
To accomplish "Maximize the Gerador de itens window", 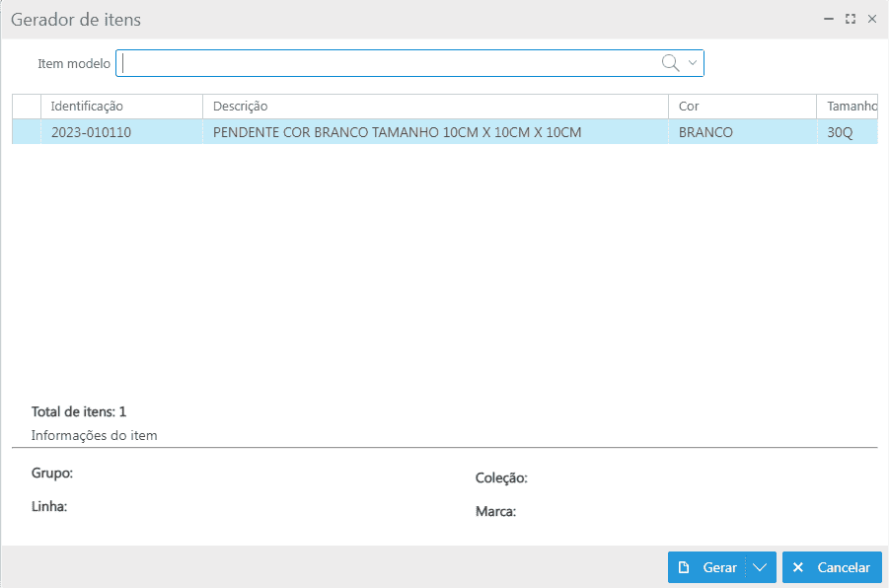I will click(x=850, y=19).
